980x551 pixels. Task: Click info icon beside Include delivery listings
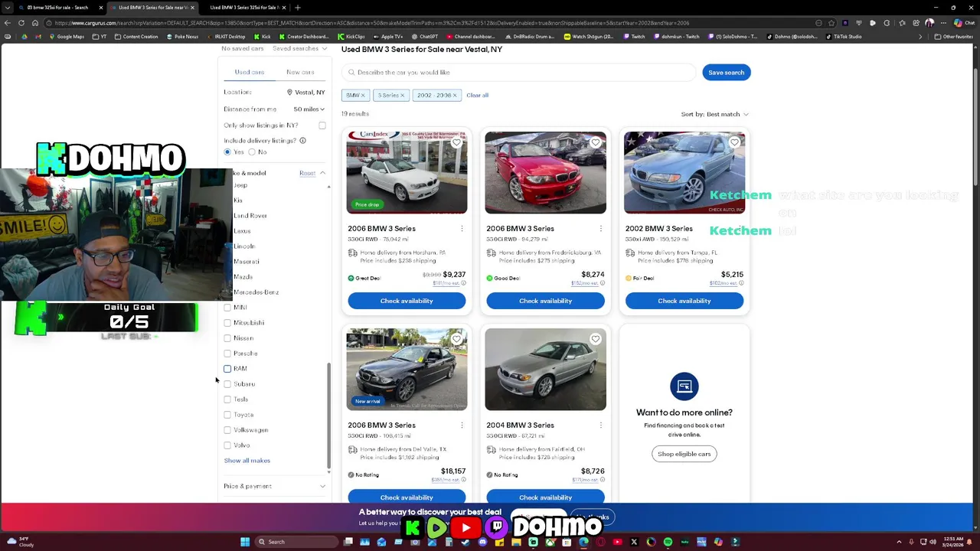tap(302, 141)
